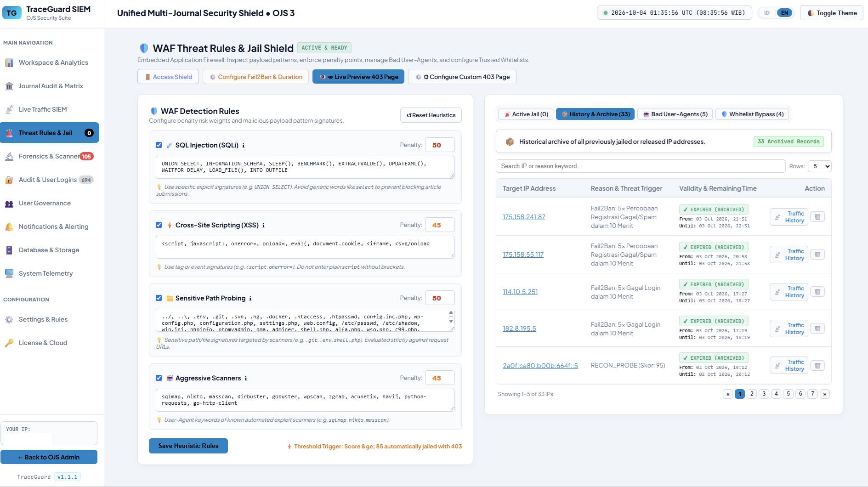
Task: Open Database & Storage page
Action: pyautogui.click(x=50, y=250)
